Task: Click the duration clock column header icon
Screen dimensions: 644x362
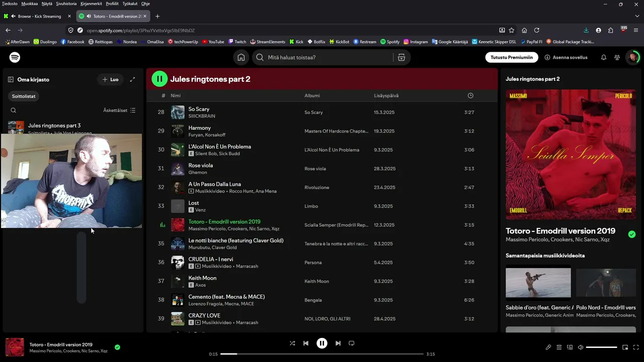Action: [x=470, y=96]
